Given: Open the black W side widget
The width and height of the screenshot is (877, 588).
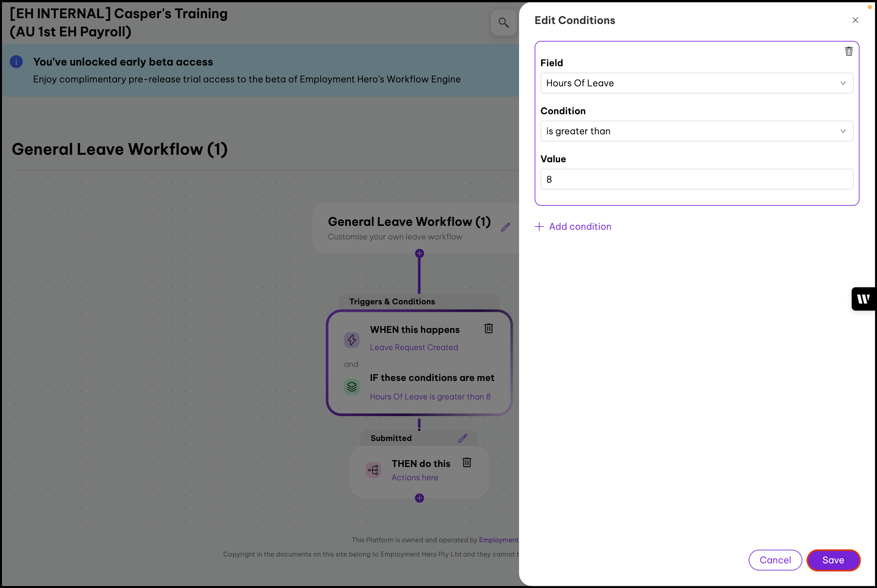Looking at the screenshot, I should click(863, 299).
